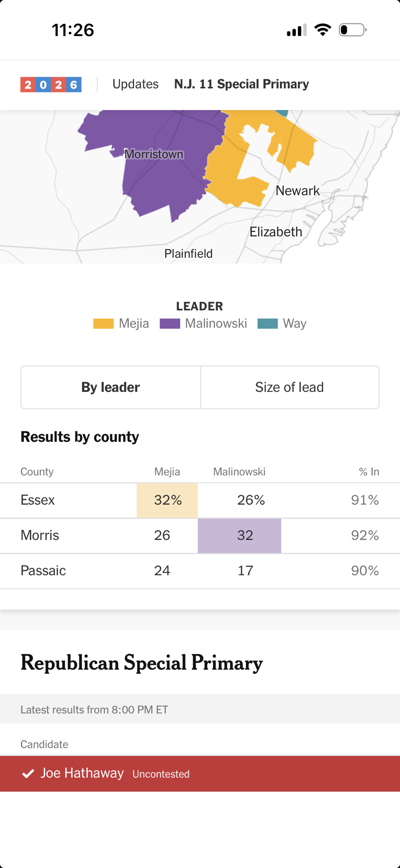Tap the 2026 election logo icon
The height and width of the screenshot is (868, 400).
[51, 85]
